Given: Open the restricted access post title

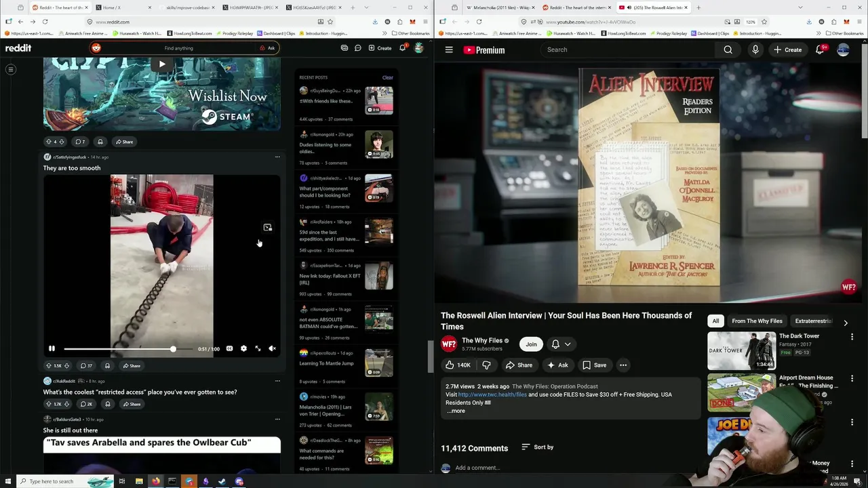Looking at the screenshot, I should point(140,392).
